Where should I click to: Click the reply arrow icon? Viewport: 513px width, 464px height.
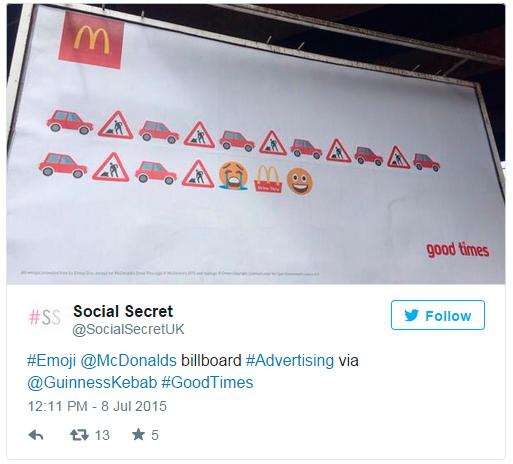pos(36,435)
